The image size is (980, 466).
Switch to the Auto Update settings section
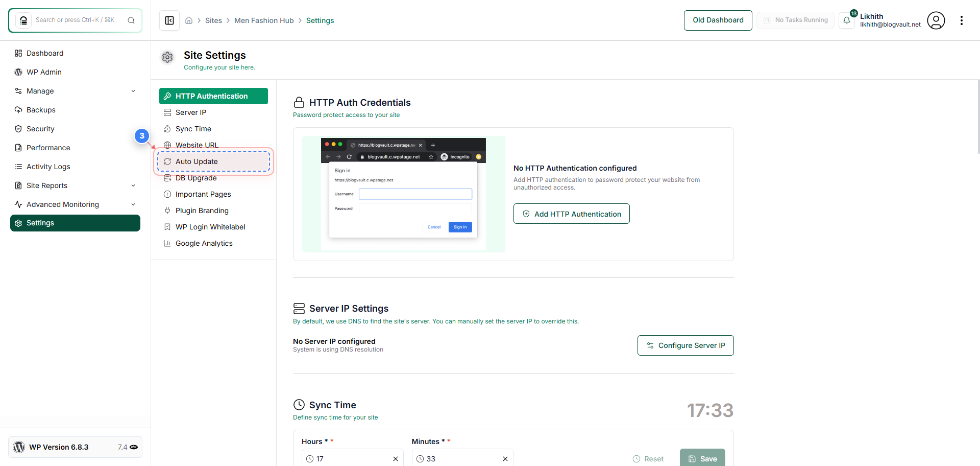197,161
